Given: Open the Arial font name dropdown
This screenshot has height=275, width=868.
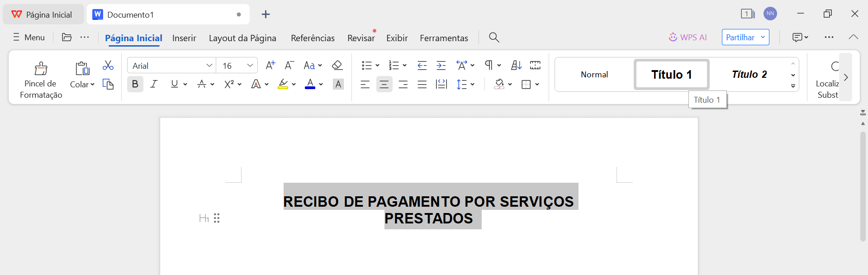Looking at the screenshot, I should point(209,66).
